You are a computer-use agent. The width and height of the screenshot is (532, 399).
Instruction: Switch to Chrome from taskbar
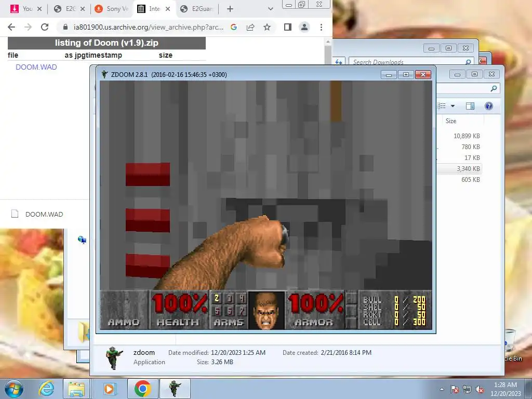142,389
